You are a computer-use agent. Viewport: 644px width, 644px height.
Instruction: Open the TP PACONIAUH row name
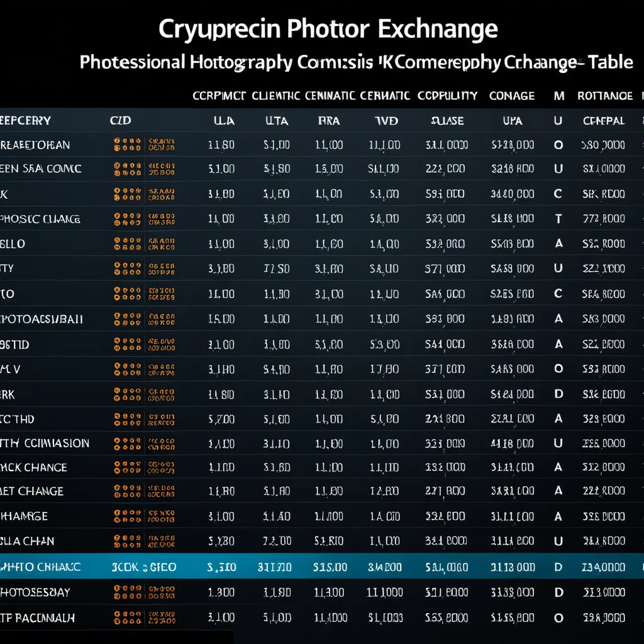click(37, 618)
